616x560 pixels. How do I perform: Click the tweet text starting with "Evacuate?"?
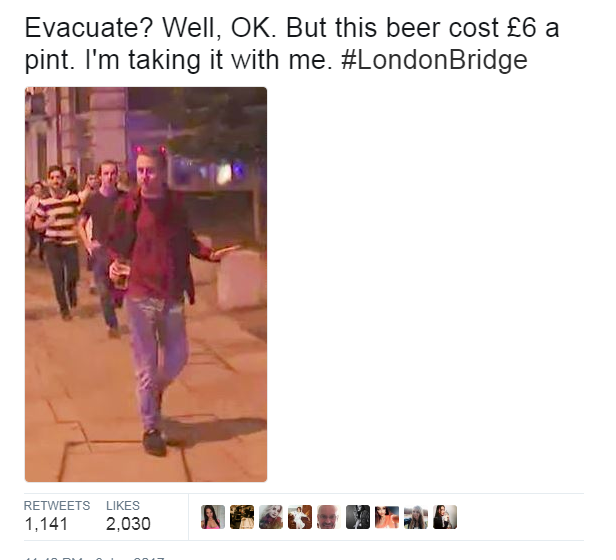click(292, 44)
